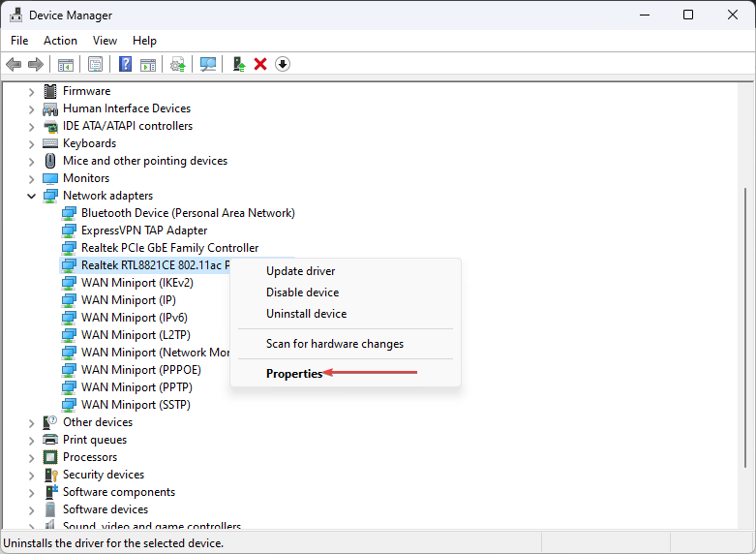Select ExpressVPN TAP Adapter device

click(x=143, y=231)
